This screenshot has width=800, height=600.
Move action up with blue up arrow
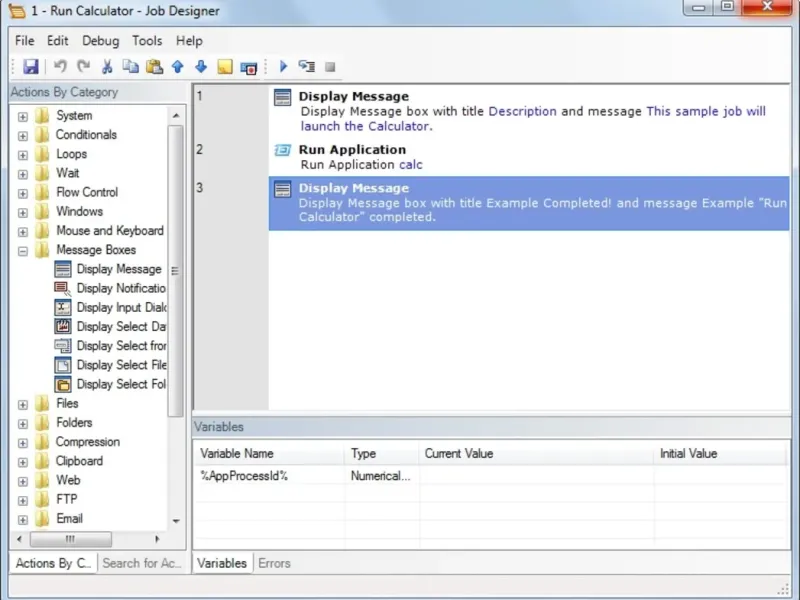178,67
